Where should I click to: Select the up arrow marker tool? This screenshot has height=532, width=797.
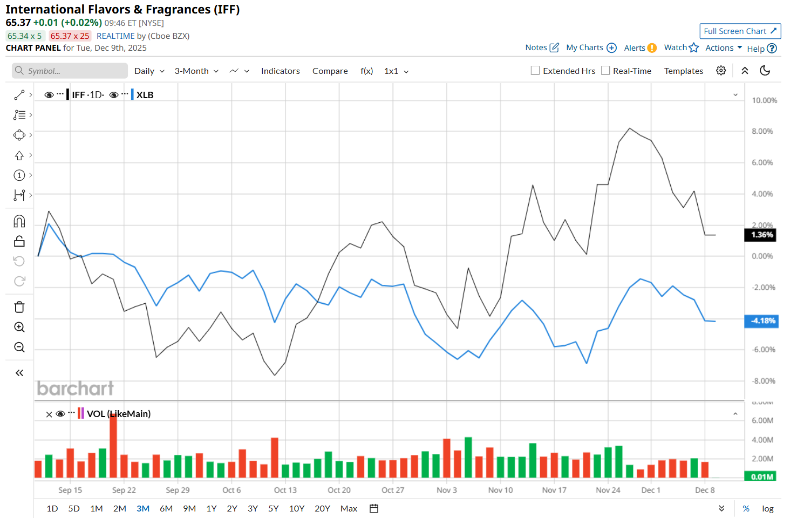(19, 155)
